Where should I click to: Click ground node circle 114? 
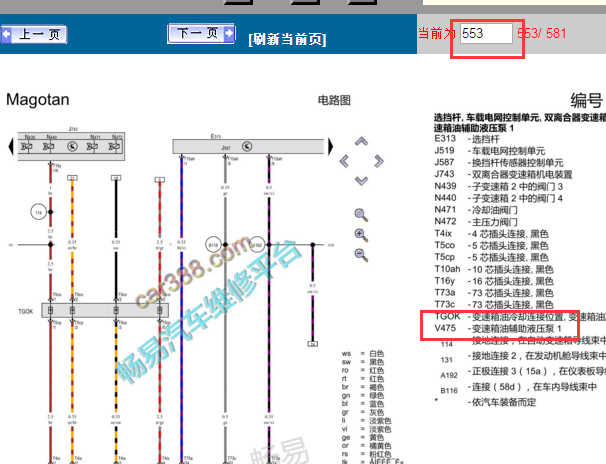[x=39, y=212]
